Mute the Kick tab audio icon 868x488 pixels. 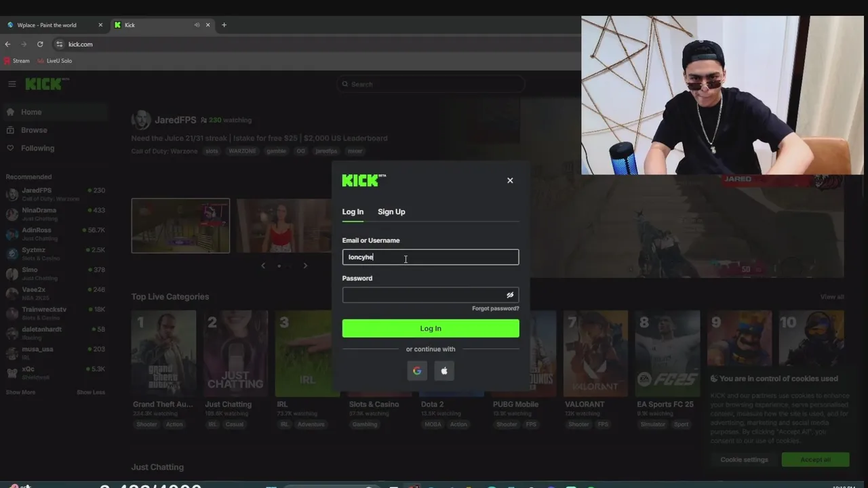pyautogui.click(x=197, y=25)
